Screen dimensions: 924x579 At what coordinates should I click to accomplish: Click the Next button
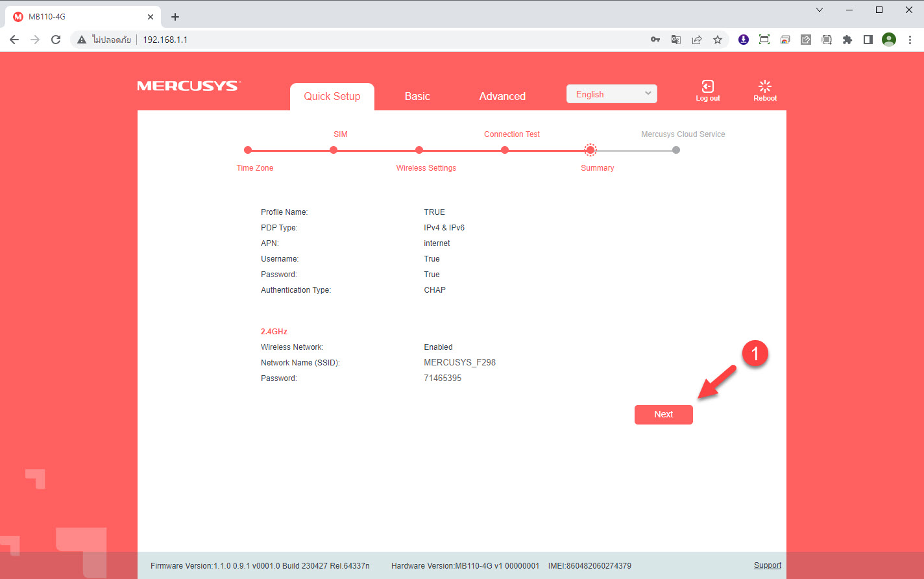click(664, 414)
